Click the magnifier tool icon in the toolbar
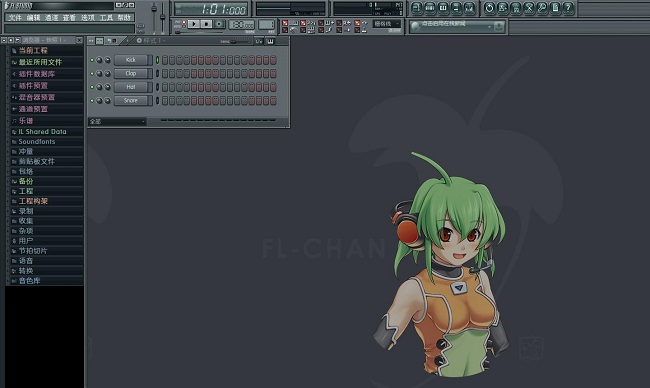The height and width of the screenshot is (388, 650). (542, 8)
